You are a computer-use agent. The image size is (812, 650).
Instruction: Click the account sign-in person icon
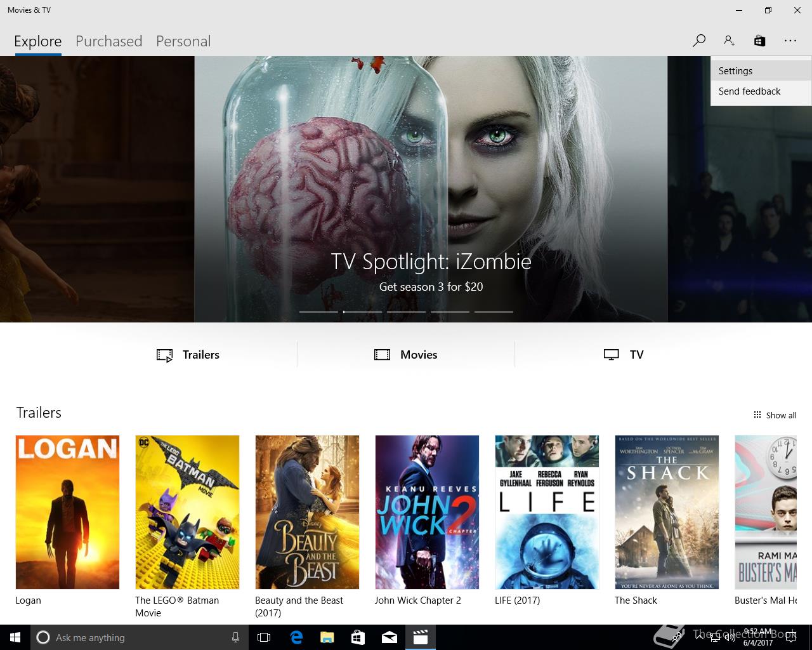coord(729,41)
